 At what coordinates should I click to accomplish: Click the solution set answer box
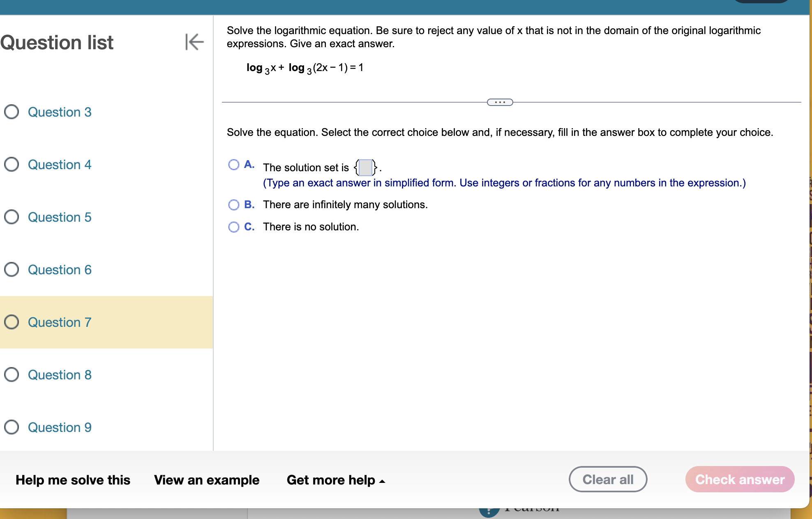tap(365, 167)
